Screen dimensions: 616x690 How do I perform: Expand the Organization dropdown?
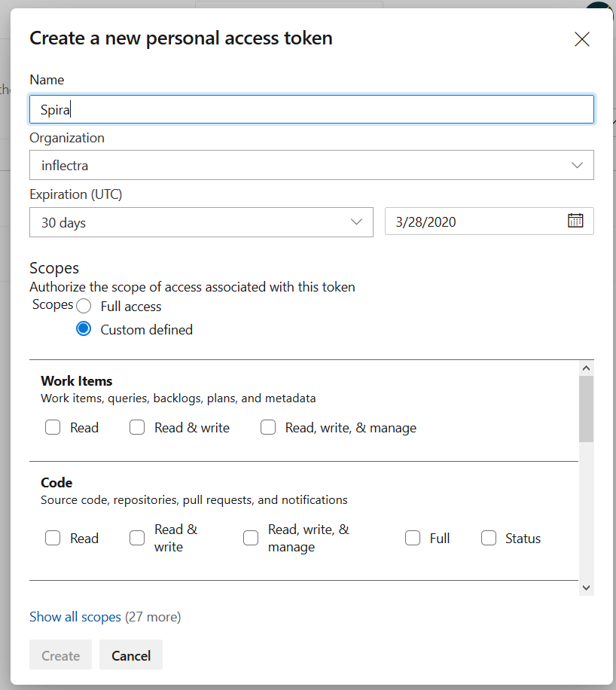click(x=577, y=165)
